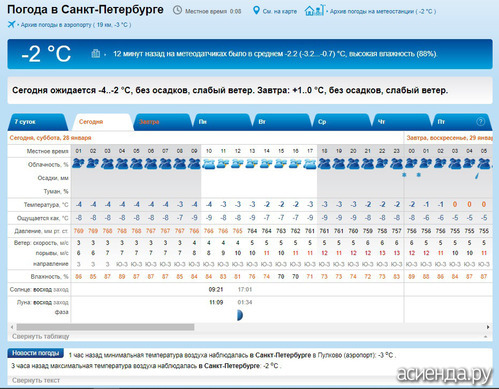Click Свернуть текст to collapse the news
The height and width of the screenshot is (389, 499).
pyautogui.click(x=36, y=380)
